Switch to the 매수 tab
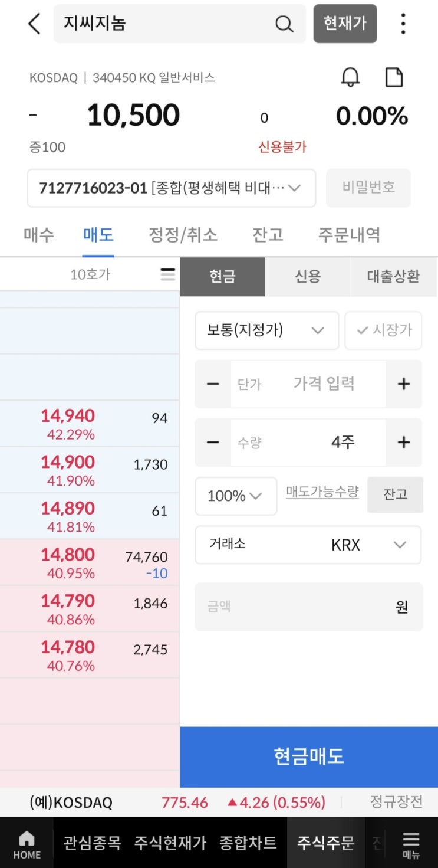The height and width of the screenshot is (868, 438). pos(39,235)
